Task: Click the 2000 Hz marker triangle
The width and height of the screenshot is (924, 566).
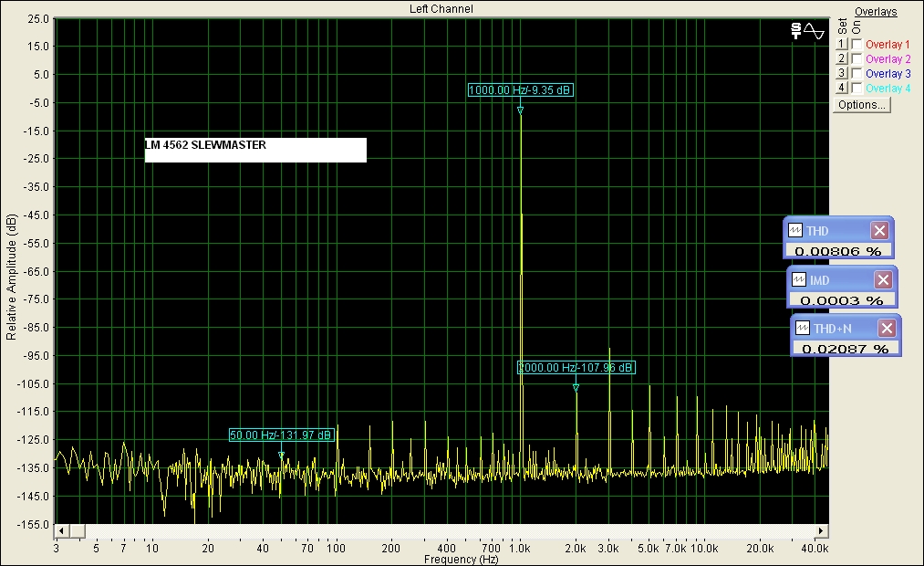Action: [x=576, y=388]
